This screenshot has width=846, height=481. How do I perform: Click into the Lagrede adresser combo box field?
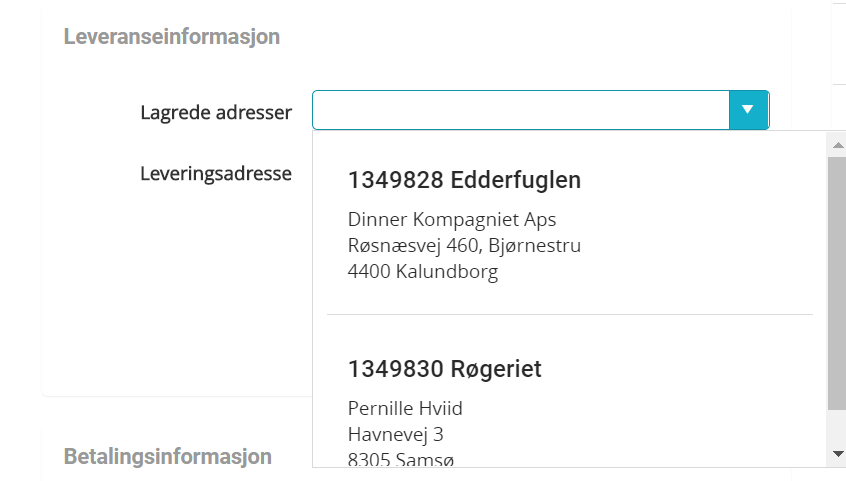pos(520,110)
